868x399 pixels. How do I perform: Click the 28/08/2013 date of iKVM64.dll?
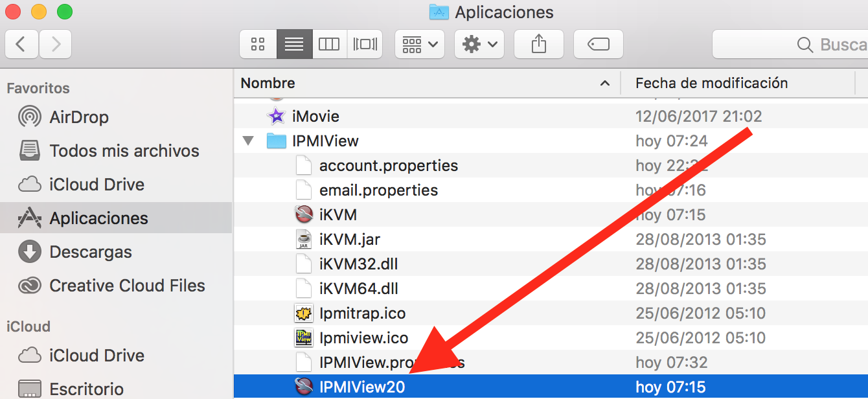701,289
